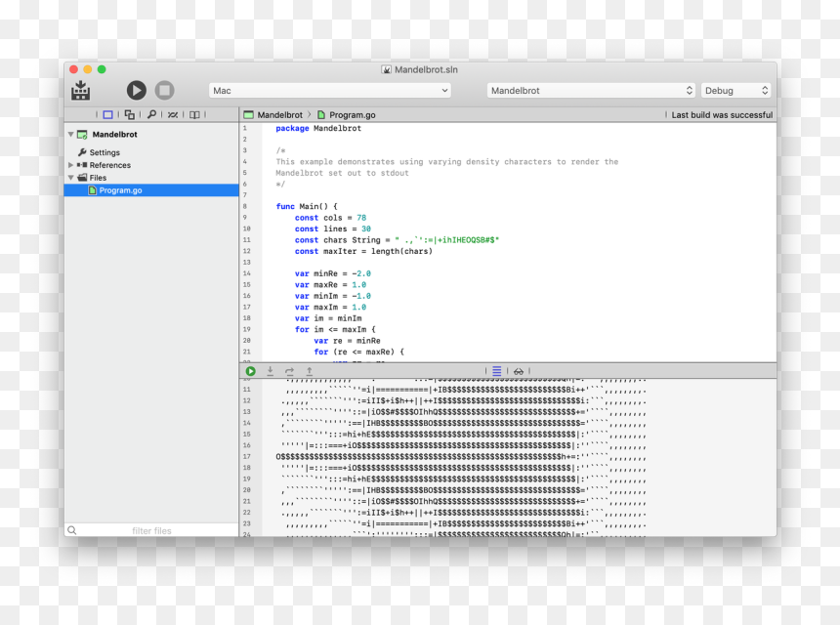This screenshot has height=625, width=840.
Task: Stop execution using the stop button
Action: point(164,90)
